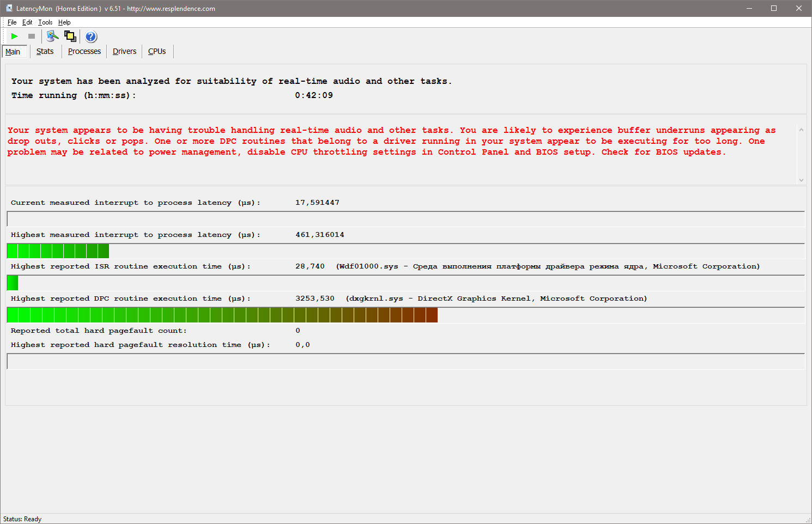Image resolution: width=812 pixels, height=524 pixels.
Task: Start the latency monitor with the green play icon
Action: click(15, 36)
